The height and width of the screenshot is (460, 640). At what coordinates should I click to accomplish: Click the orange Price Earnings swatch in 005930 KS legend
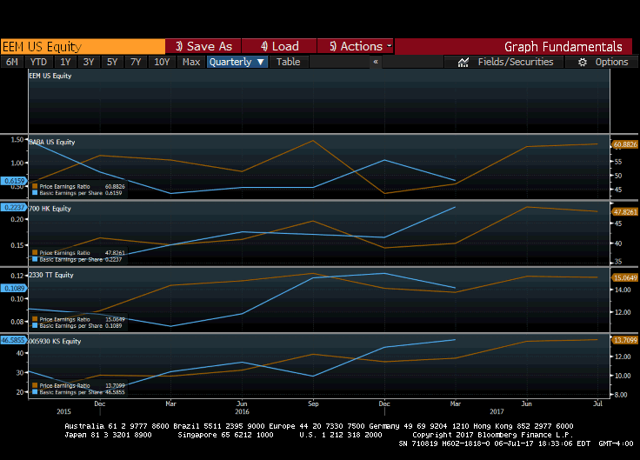pos(35,385)
